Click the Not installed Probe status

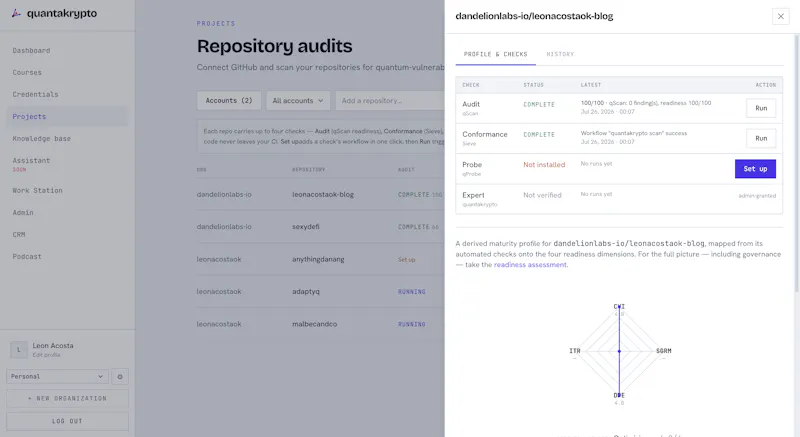pyautogui.click(x=544, y=165)
